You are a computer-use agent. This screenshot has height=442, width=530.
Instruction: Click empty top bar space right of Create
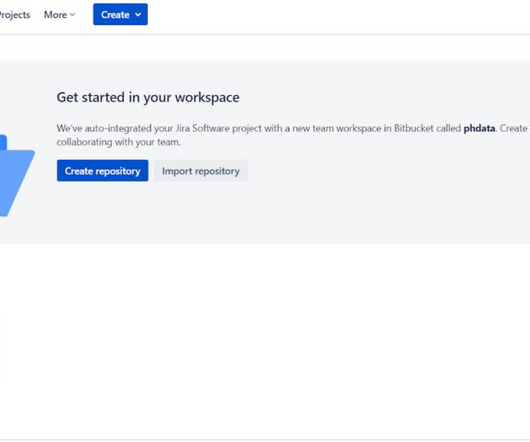click(x=338, y=15)
